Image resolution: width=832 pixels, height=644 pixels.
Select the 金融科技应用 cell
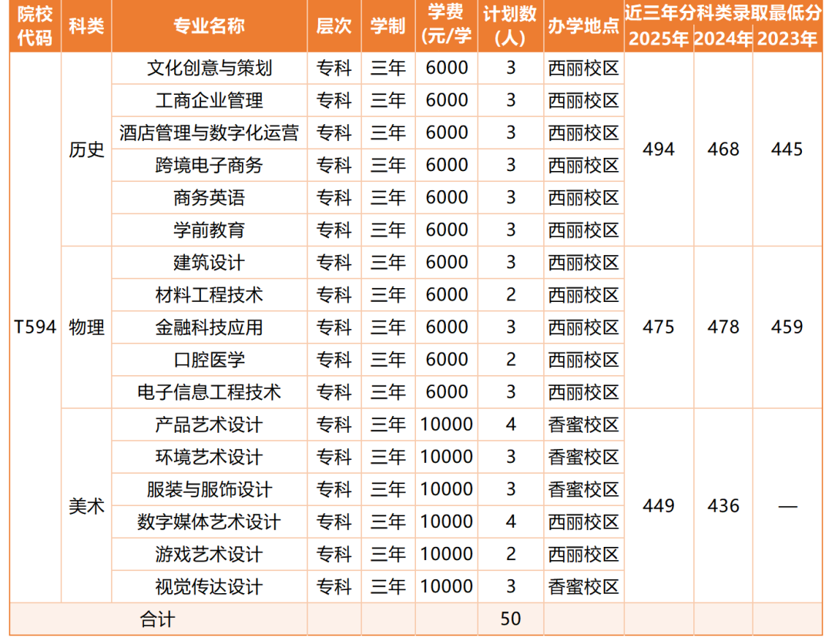click(x=210, y=327)
